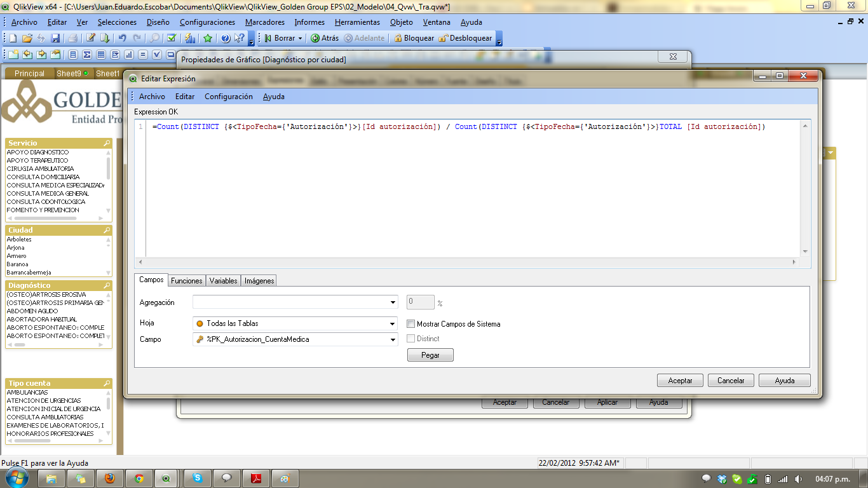The height and width of the screenshot is (488, 868).
Task: Click the Pegar button
Action: point(430,355)
